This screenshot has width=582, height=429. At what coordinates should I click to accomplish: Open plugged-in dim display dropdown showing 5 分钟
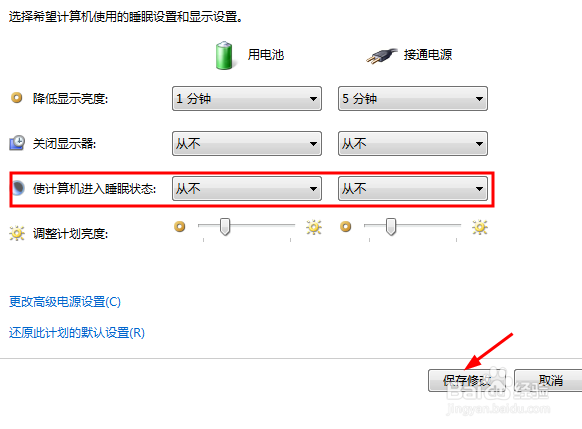tap(413, 99)
